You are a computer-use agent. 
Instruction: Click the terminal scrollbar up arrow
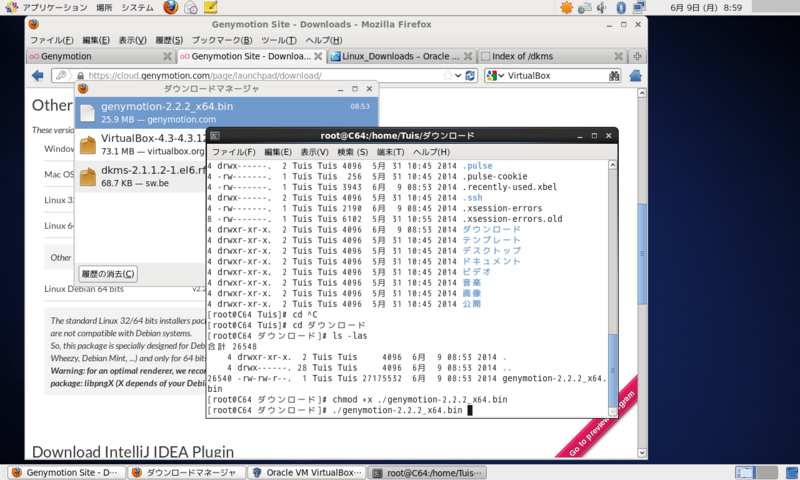613,165
